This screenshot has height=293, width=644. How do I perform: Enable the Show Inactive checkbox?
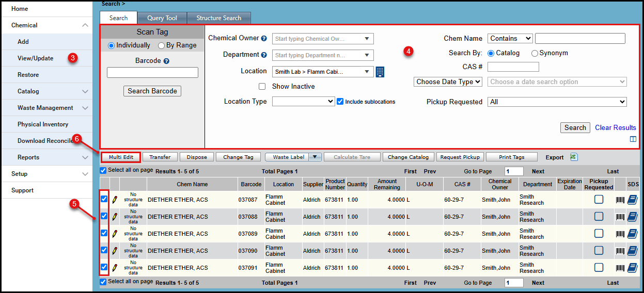[262, 87]
